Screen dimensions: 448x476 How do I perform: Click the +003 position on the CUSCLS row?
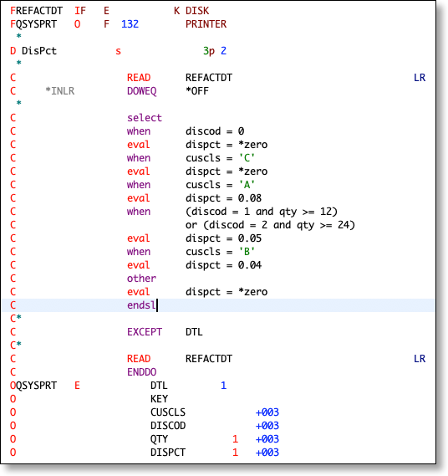click(267, 412)
